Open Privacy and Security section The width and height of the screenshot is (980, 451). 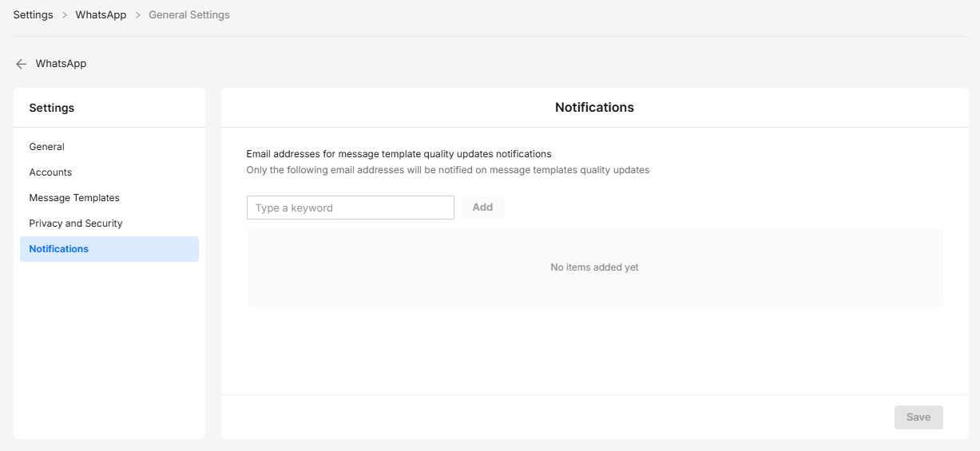tap(109, 224)
